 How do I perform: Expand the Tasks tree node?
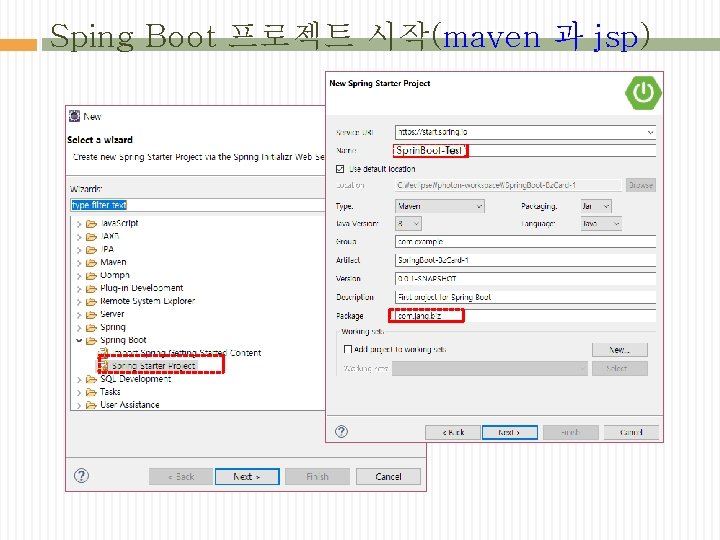79,393
